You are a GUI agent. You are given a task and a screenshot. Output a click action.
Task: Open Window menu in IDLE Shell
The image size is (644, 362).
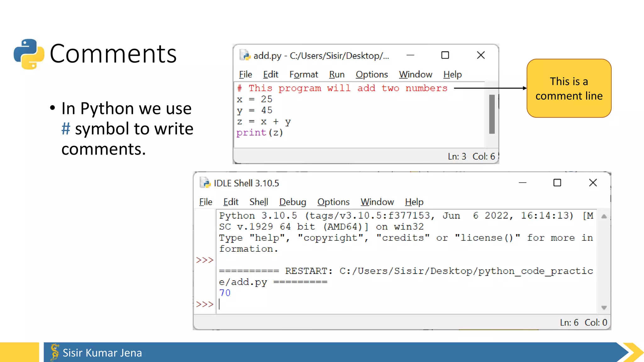(377, 202)
